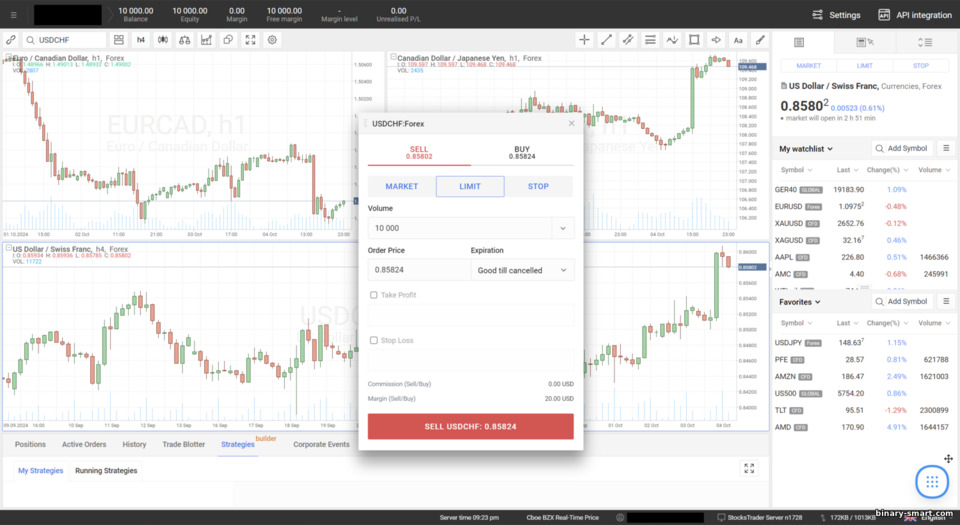Click the USDCHF symbol search field
The image size is (960, 525).
click(x=64, y=40)
